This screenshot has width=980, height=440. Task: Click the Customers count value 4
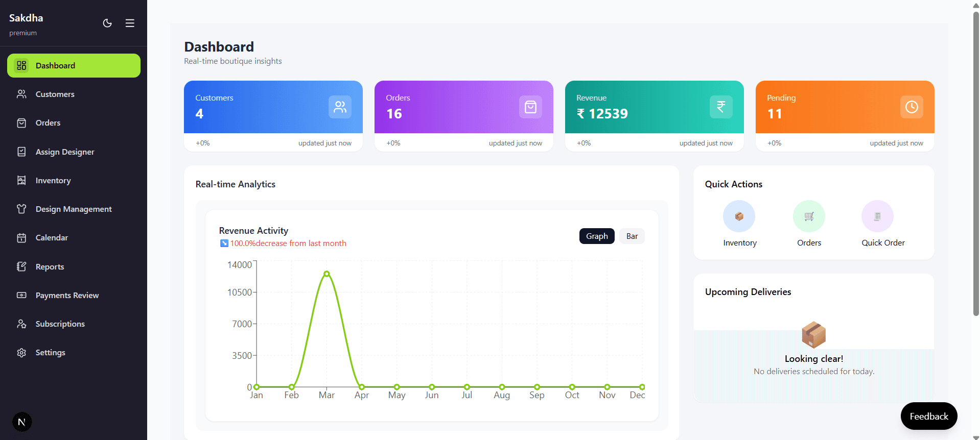click(x=199, y=114)
